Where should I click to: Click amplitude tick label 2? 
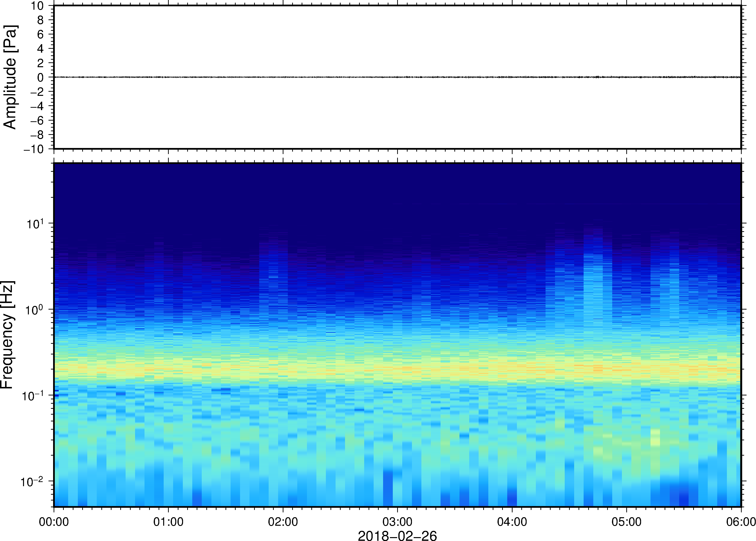[x=41, y=63]
